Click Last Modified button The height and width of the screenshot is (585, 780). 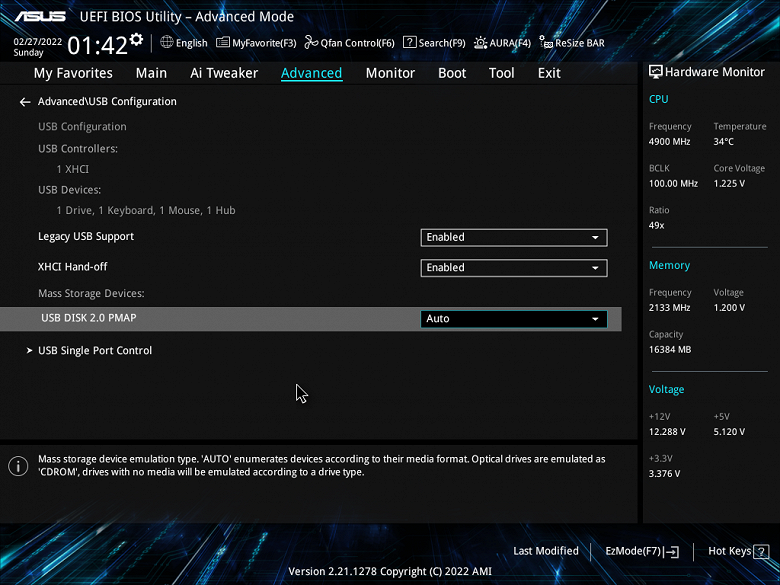(546, 551)
